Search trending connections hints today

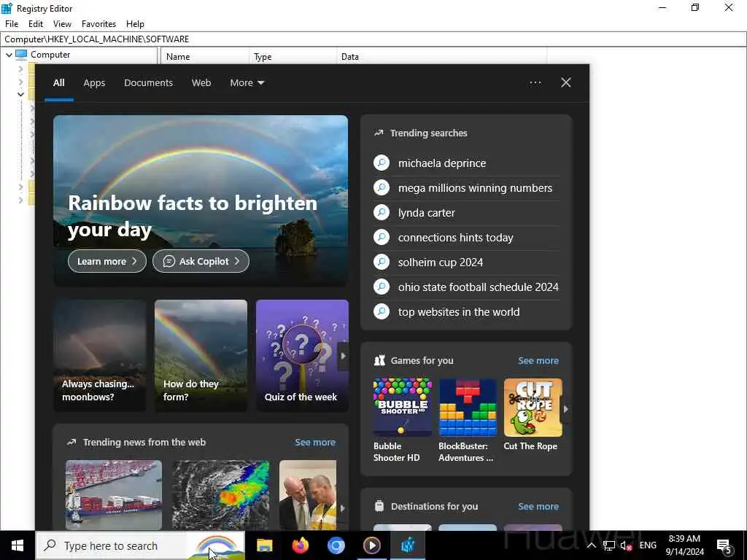455,238
